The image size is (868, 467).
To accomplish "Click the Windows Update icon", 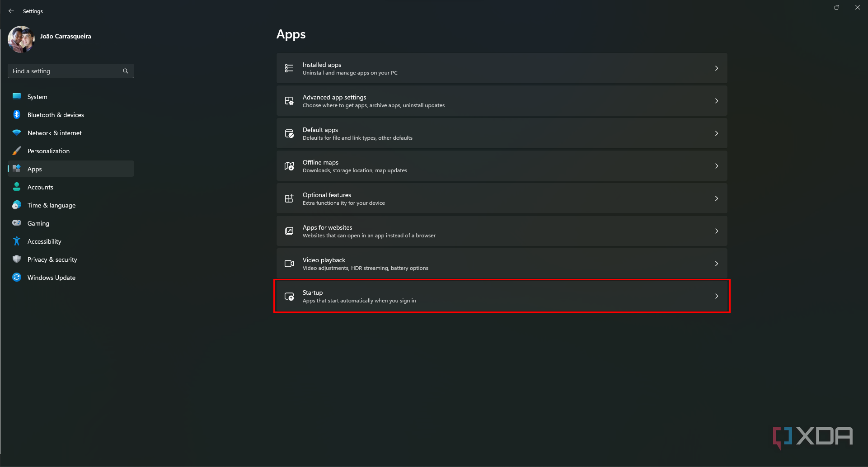I will tap(17, 277).
